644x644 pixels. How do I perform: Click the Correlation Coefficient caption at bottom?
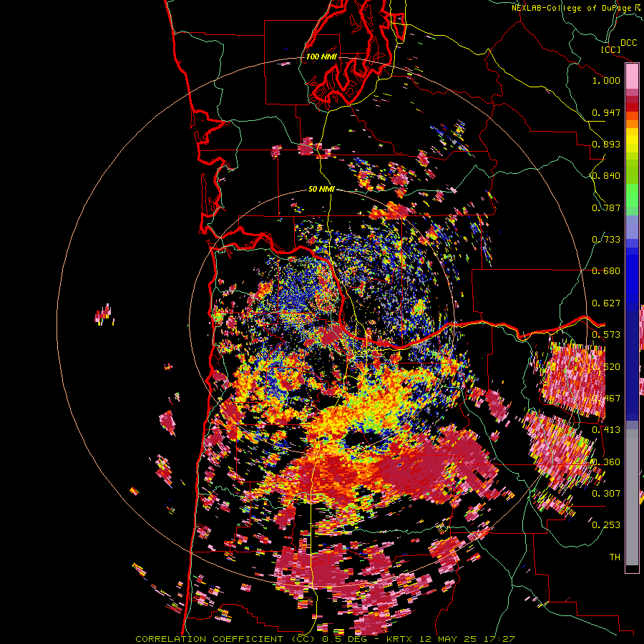[x=325, y=639]
